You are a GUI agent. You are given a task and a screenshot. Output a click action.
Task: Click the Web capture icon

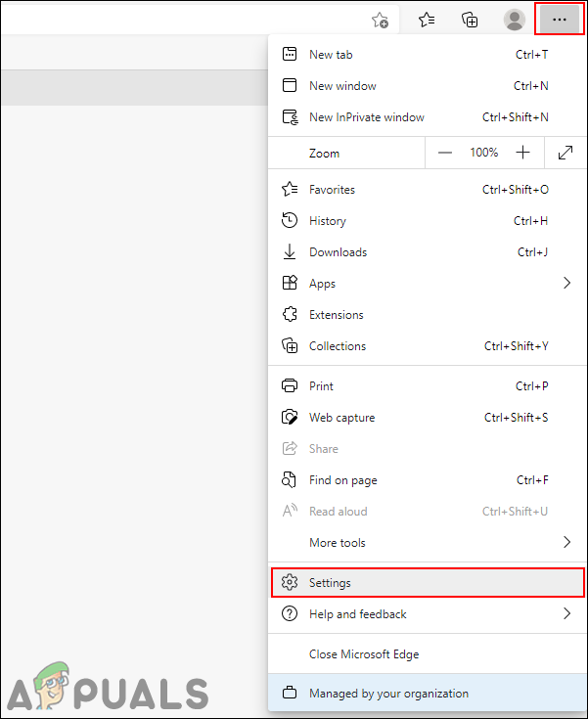pyautogui.click(x=290, y=418)
